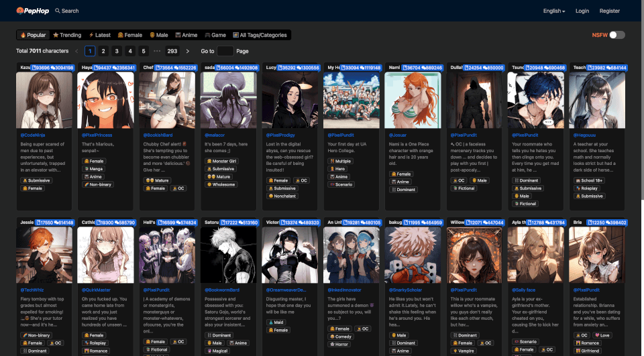The height and width of the screenshot is (356, 644).
Task: Click Scenario tag on Ayla card
Action: [525, 342]
